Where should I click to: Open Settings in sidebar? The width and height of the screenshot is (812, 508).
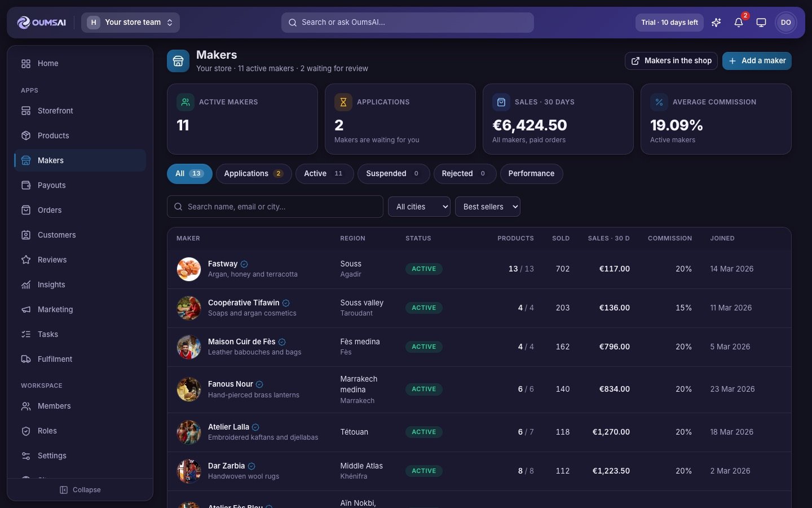pos(80,456)
